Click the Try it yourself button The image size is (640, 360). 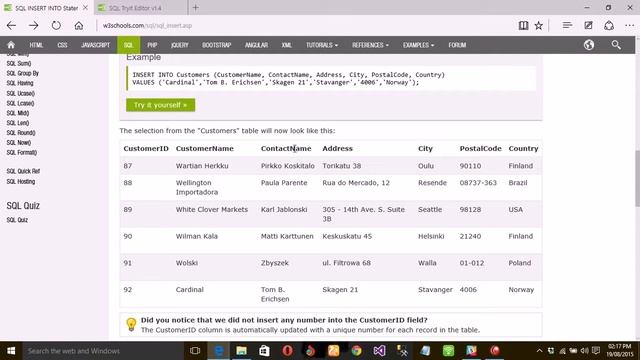click(x=160, y=105)
